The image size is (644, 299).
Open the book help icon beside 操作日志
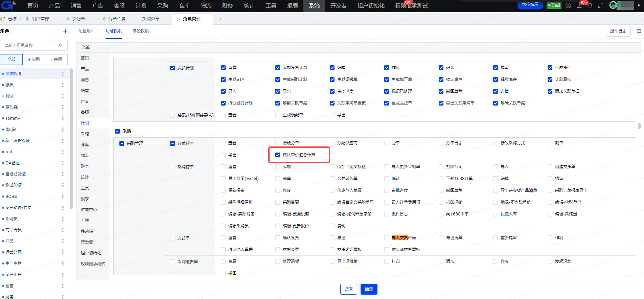tap(639, 31)
